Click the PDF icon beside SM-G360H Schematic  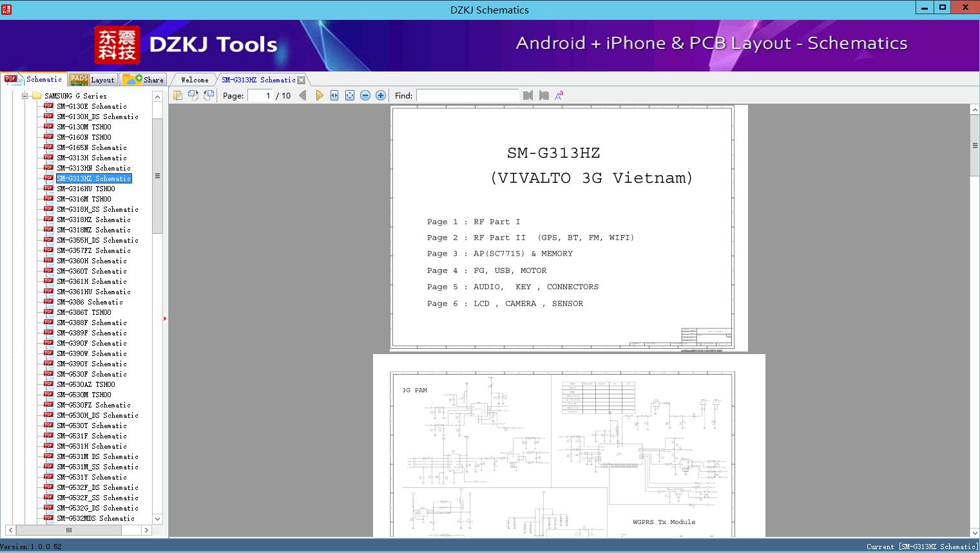click(x=48, y=261)
